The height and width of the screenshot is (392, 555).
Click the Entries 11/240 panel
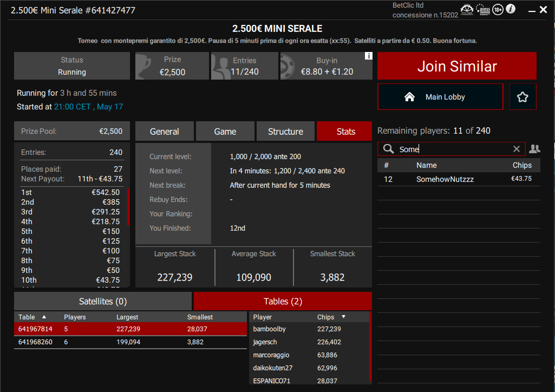click(245, 66)
